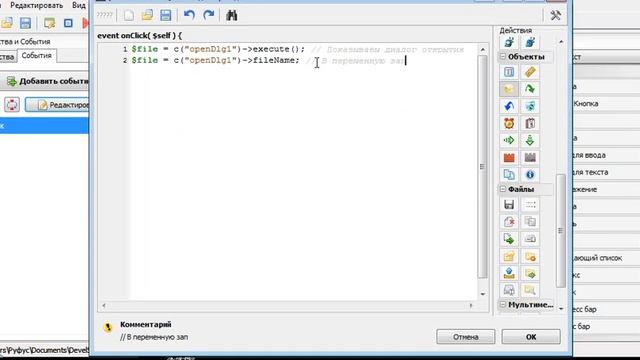Select the gray brick block action icon
Image resolution: width=640 pixels, height=360 pixels.
[x=530, y=158]
